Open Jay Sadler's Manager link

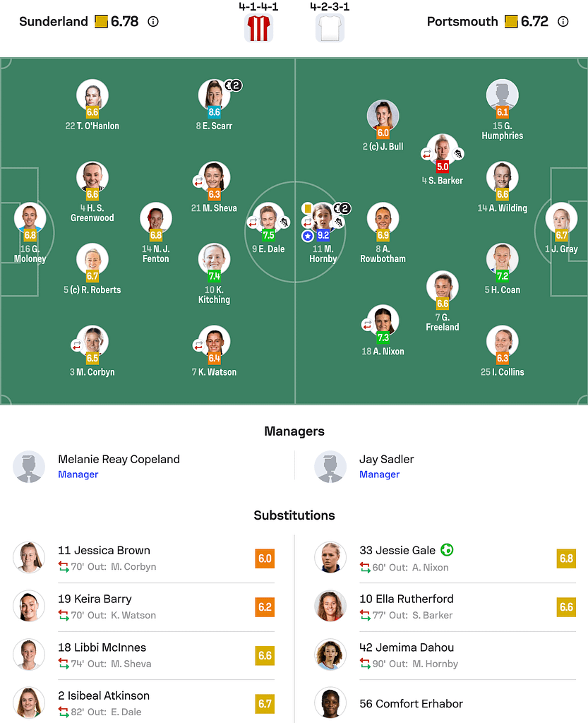tap(379, 474)
